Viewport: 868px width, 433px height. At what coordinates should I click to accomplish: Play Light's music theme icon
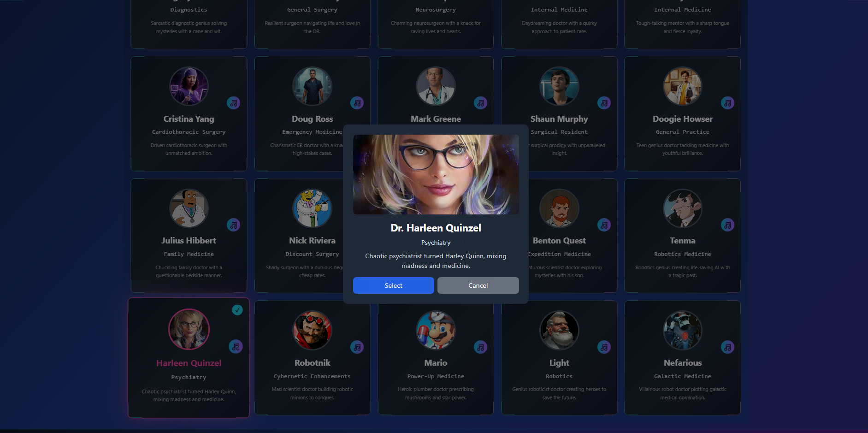[604, 347]
